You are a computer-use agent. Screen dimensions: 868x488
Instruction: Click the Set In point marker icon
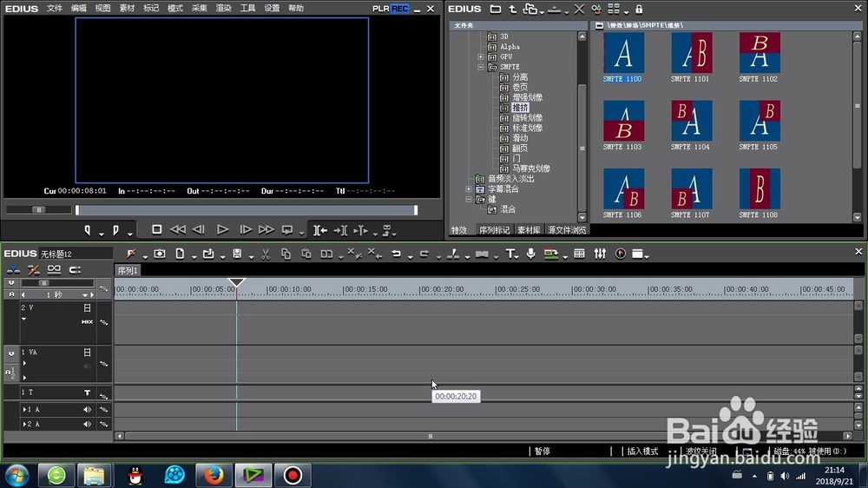tap(88, 230)
